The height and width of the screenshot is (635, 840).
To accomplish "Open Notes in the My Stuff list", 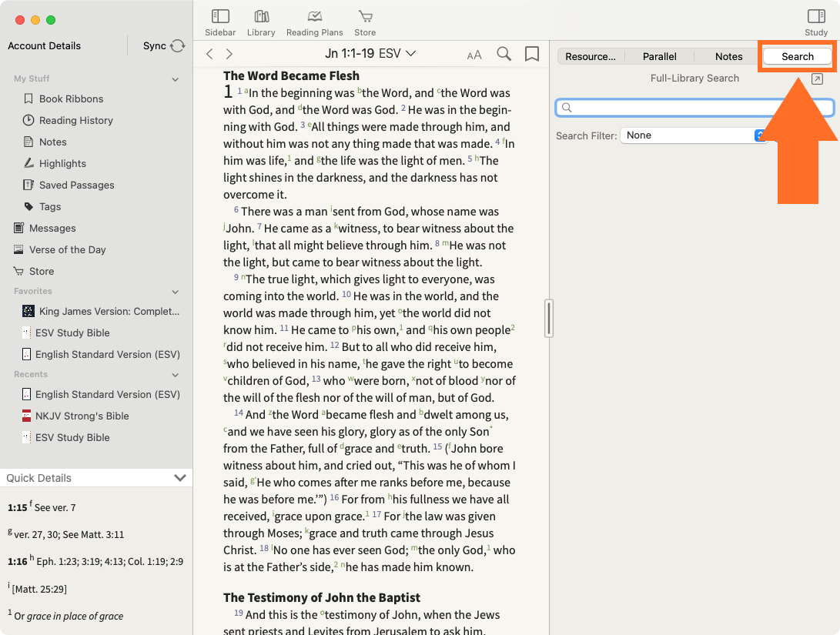I will 45,142.
